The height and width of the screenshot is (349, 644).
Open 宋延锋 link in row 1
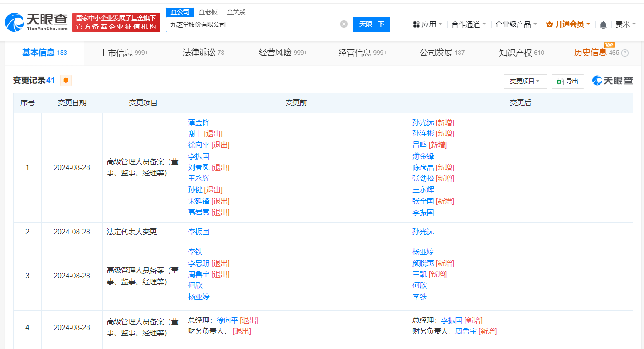pyautogui.click(x=199, y=201)
